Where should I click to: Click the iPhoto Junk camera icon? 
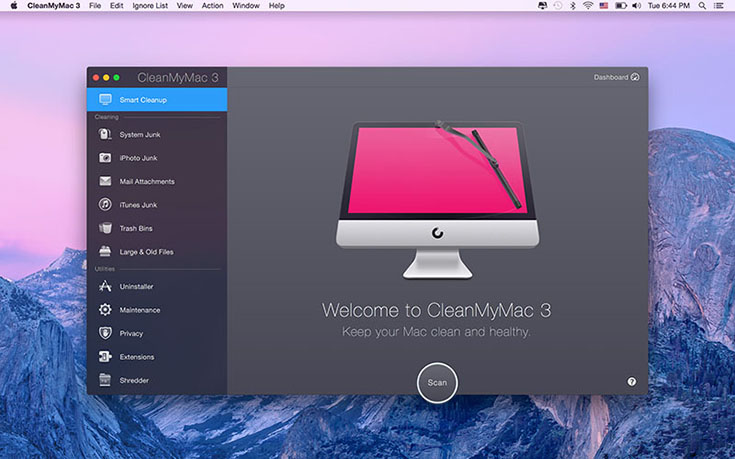pos(105,158)
